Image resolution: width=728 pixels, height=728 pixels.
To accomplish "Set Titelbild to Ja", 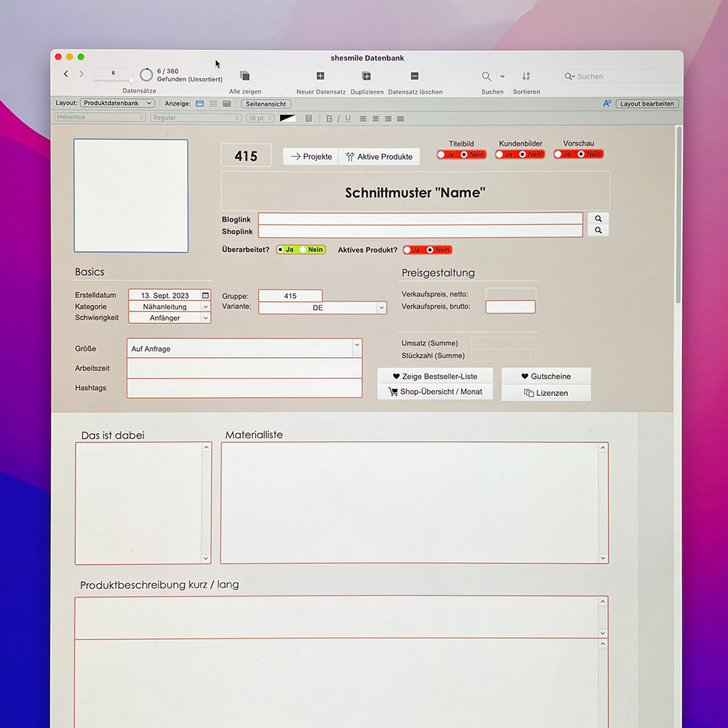I will point(441,154).
